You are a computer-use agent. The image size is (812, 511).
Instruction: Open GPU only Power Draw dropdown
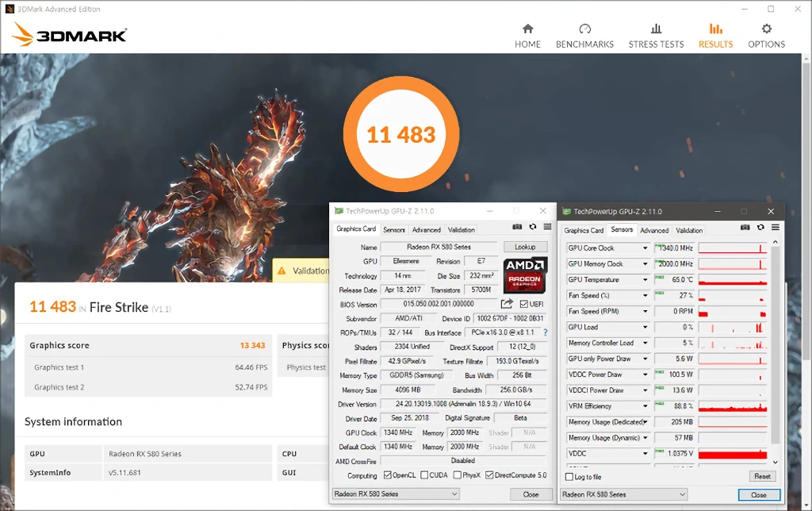(x=645, y=359)
